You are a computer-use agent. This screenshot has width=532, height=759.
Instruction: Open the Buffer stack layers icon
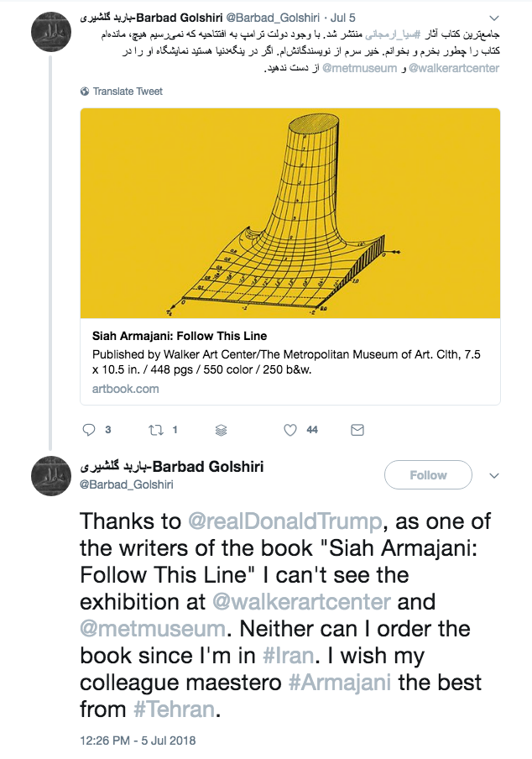tap(221, 430)
